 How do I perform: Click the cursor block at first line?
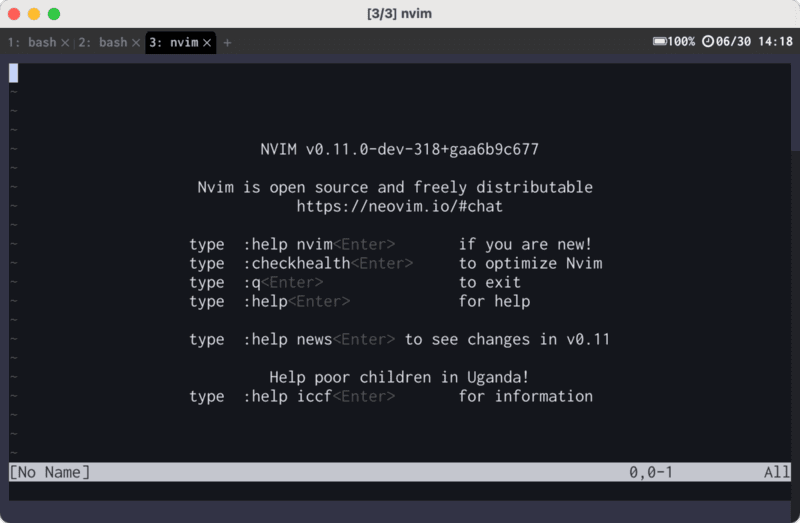coord(14,73)
